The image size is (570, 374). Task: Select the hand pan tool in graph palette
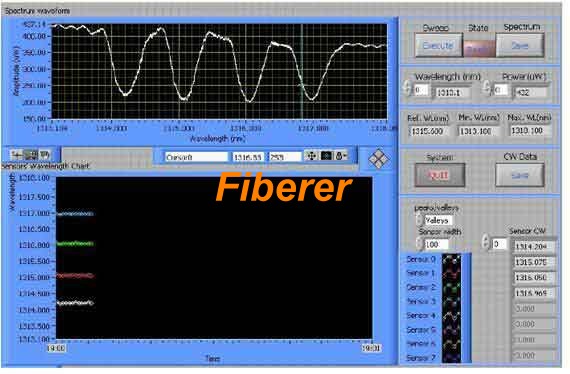click(44, 155)
